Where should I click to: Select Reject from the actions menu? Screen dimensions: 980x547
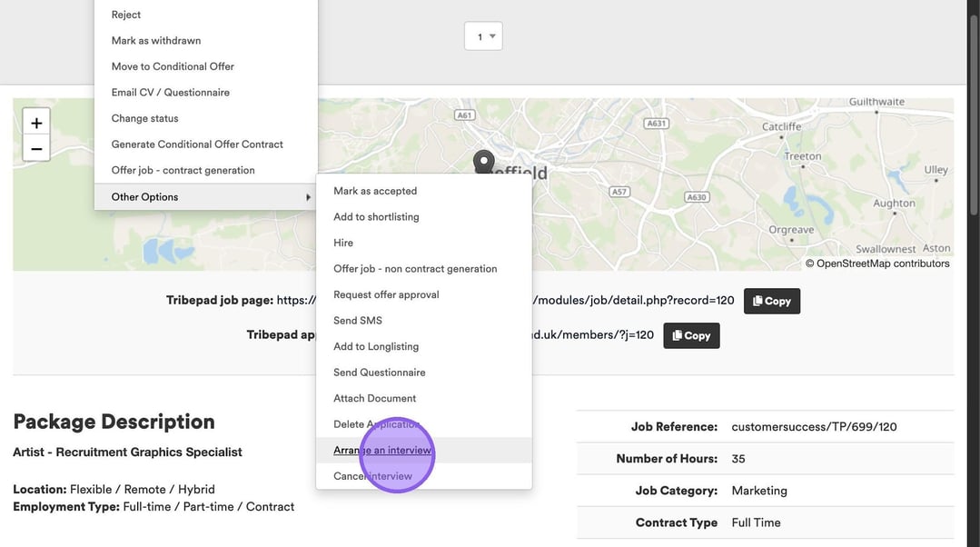pos(126,15)
